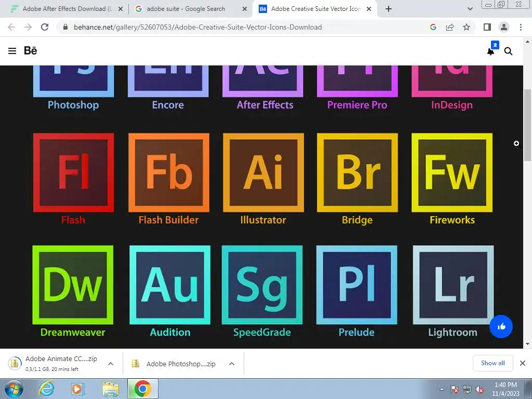
Task: Expand Adobe Photoshop zip download options
Action: point(232,364)
